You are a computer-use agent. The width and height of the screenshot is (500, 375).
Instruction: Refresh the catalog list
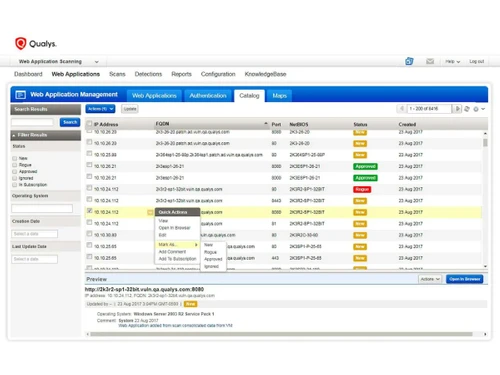(467, 109)
